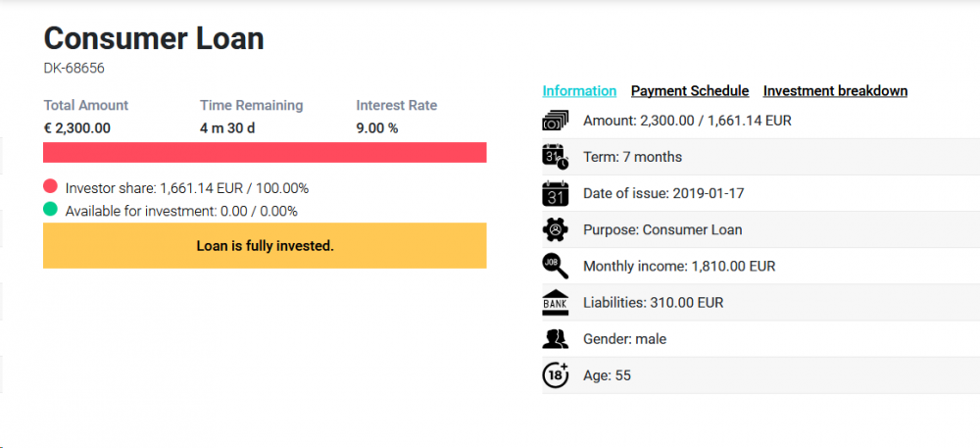This screenshot has height=448, width=980.
Task: Click the 'Loan is fully invested' banner
Action: click(265, 246)
